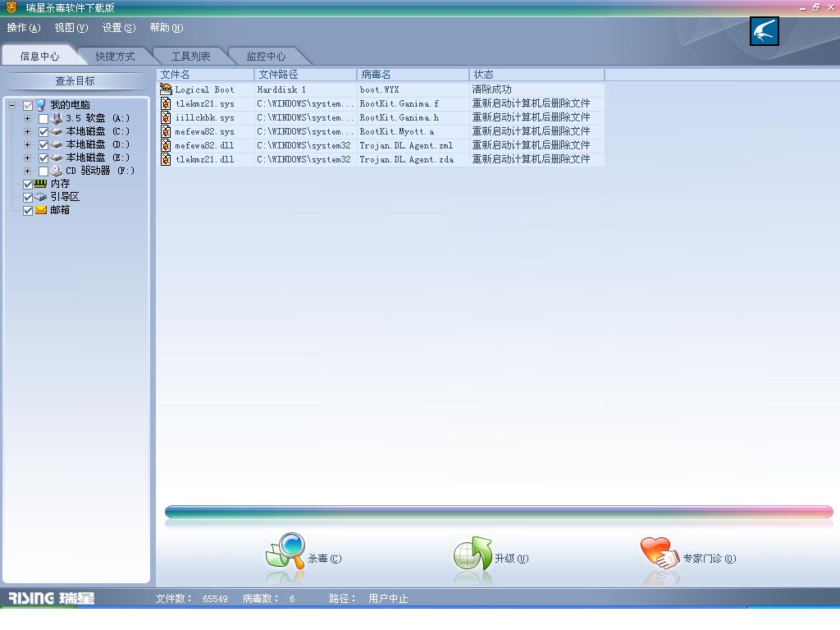Toggle the 我的电脑 checkbox
840x630 pixels.
(28, 106)
